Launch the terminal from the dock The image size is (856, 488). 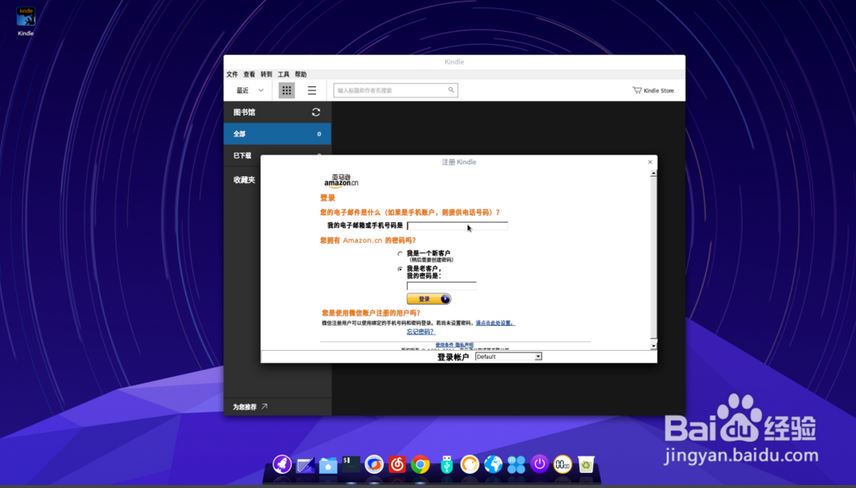(x=351, y=465)
